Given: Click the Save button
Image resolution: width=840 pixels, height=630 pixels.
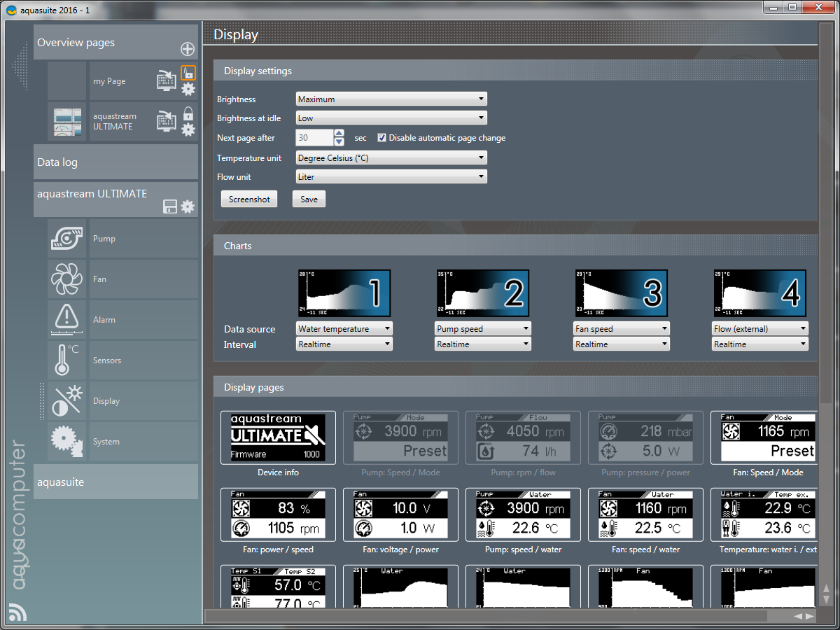Looking at the screenshot, I should click(309, 199).
